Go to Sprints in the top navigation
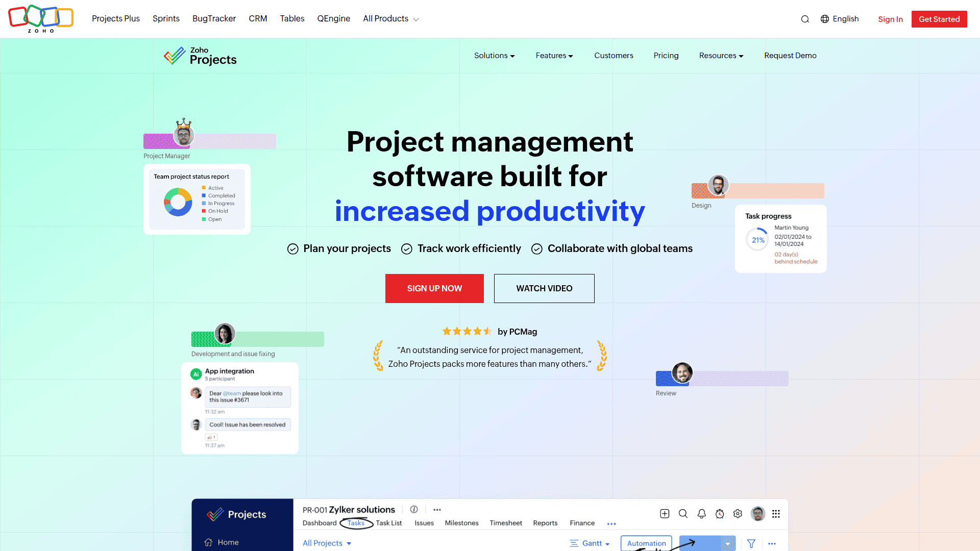The height and width of the screenshot is (551, 980). [x=166, y=19]
